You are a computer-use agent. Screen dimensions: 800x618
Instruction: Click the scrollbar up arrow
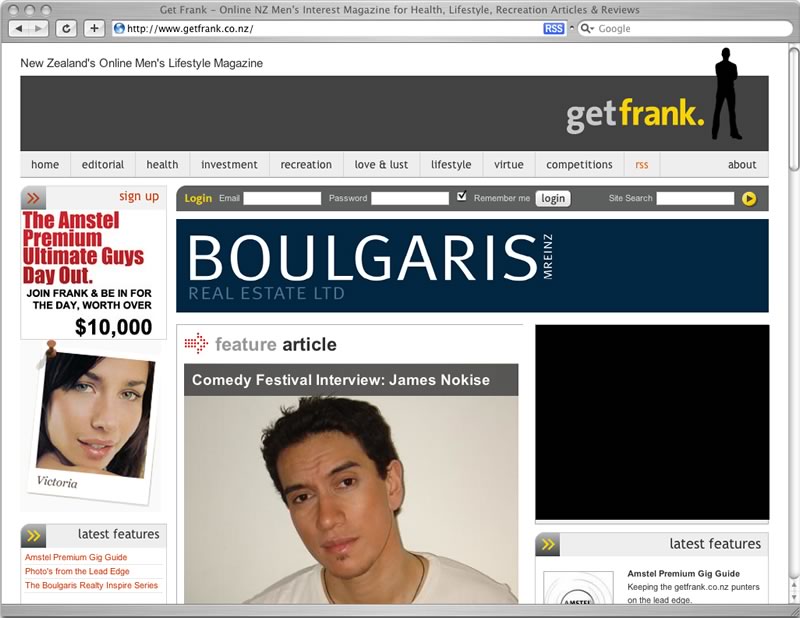[x=794, y=584]
